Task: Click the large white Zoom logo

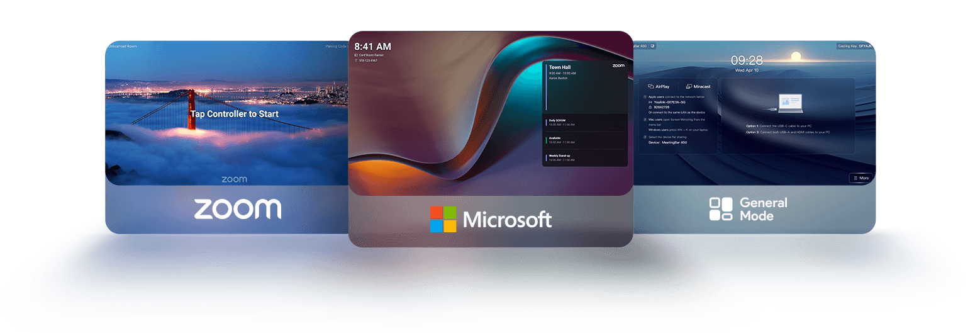Action: click(237, 209)
